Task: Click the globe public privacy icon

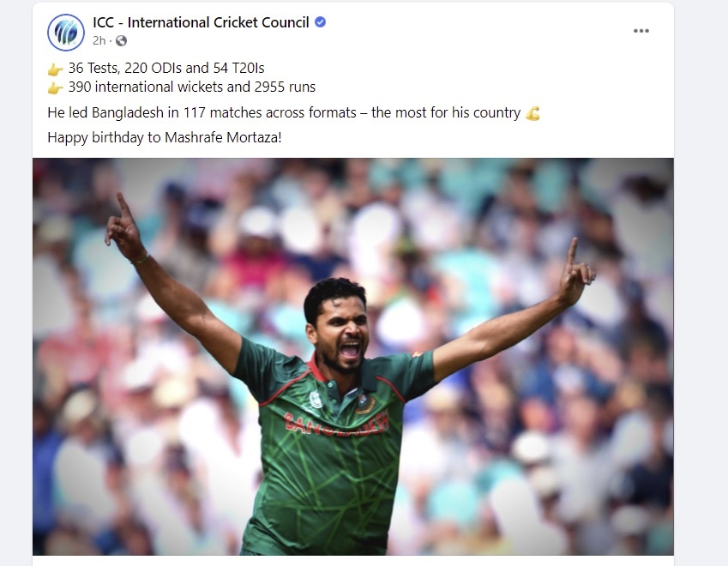Action: click(121, 41)
